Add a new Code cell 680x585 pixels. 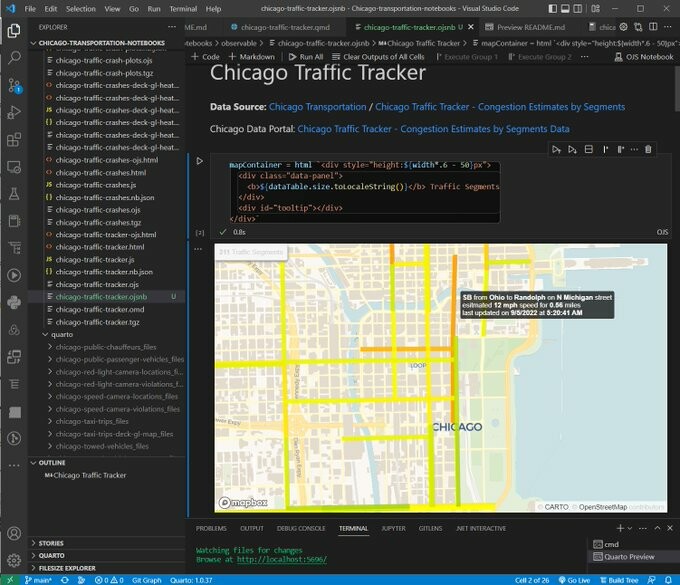pyautogui.click(x=205, y=57)
